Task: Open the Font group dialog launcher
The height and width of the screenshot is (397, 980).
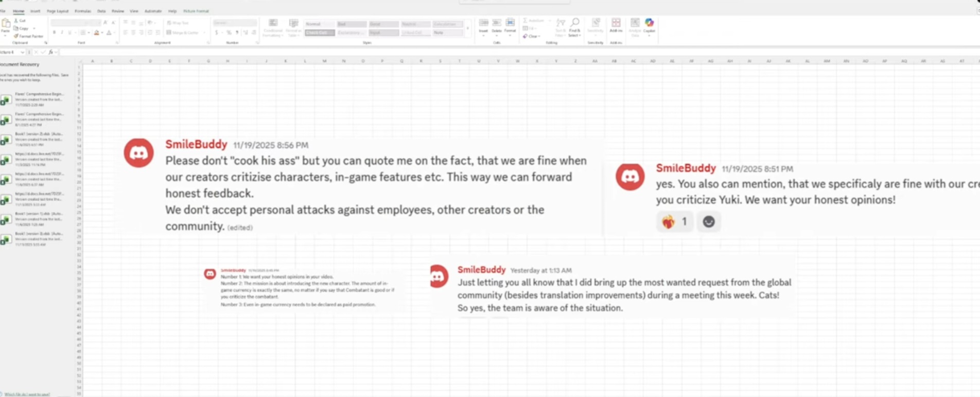Action: 117,43
